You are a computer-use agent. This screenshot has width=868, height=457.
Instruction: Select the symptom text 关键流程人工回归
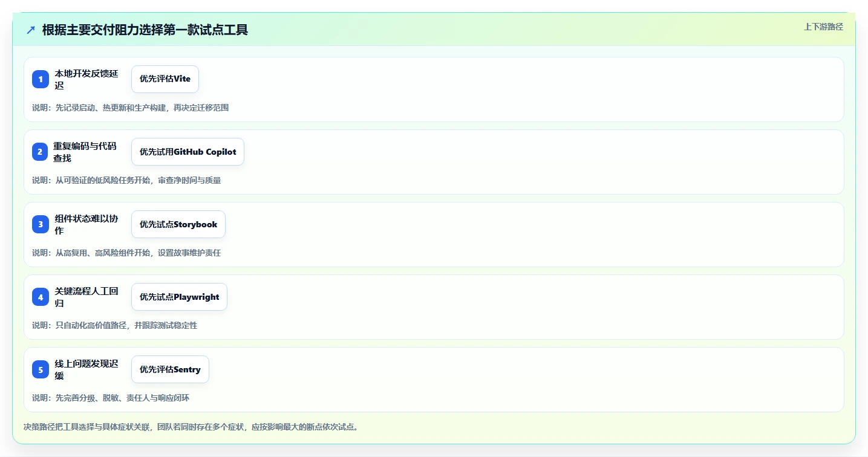click(86, 297)
